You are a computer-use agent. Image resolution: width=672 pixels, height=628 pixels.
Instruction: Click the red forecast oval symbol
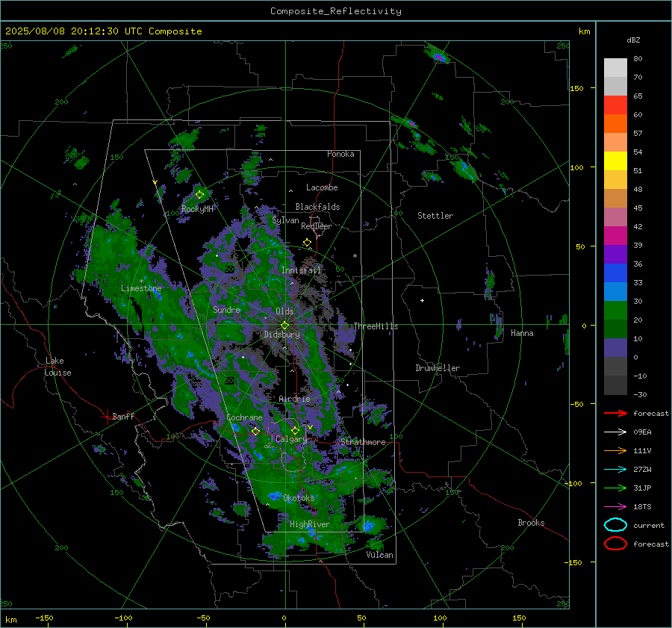pos(615,544)
